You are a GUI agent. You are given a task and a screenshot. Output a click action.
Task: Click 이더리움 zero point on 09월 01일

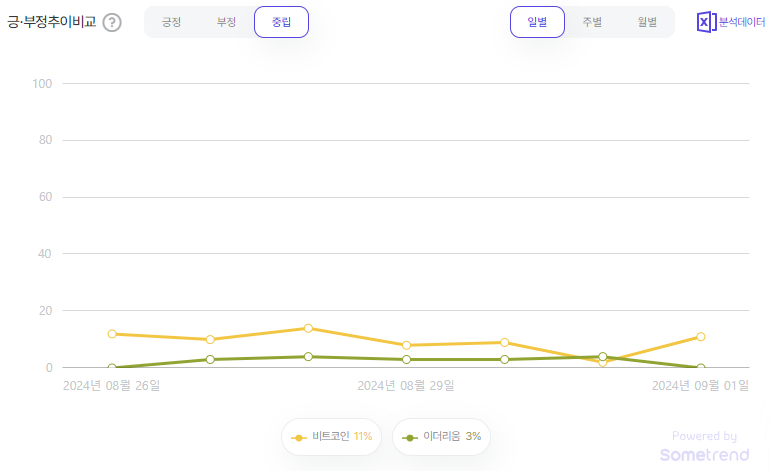point(701,367)
